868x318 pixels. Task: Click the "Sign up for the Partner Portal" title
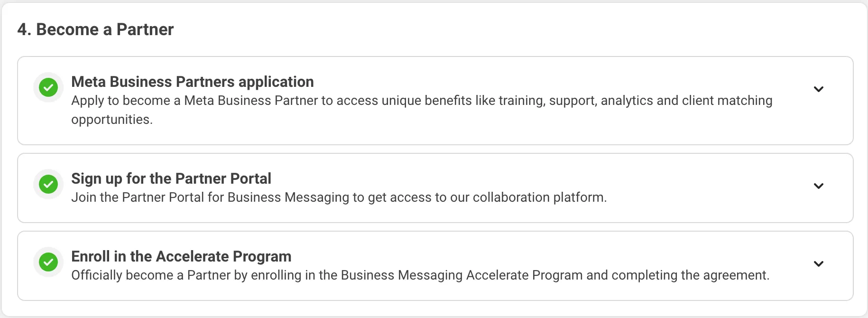171,178
